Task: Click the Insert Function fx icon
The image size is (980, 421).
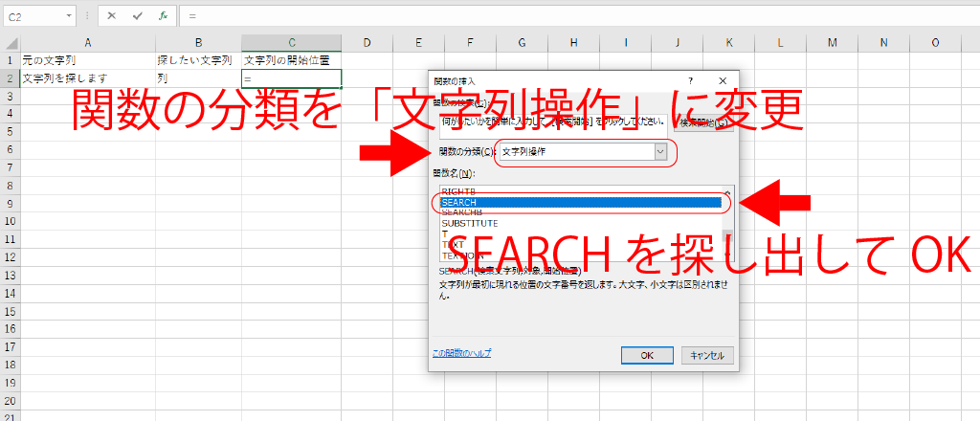Action: (164, 16)
